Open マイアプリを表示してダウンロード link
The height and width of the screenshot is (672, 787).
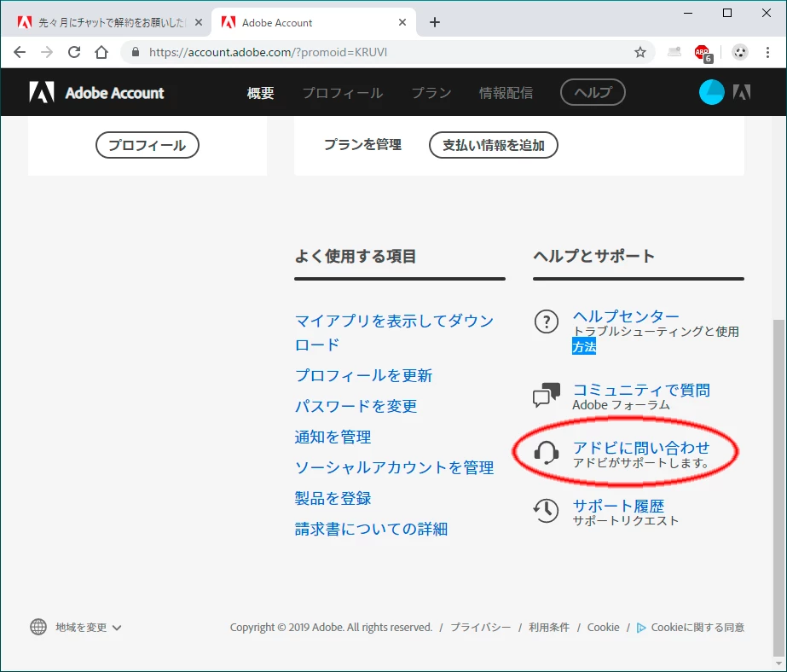click(x=395, y=333)
